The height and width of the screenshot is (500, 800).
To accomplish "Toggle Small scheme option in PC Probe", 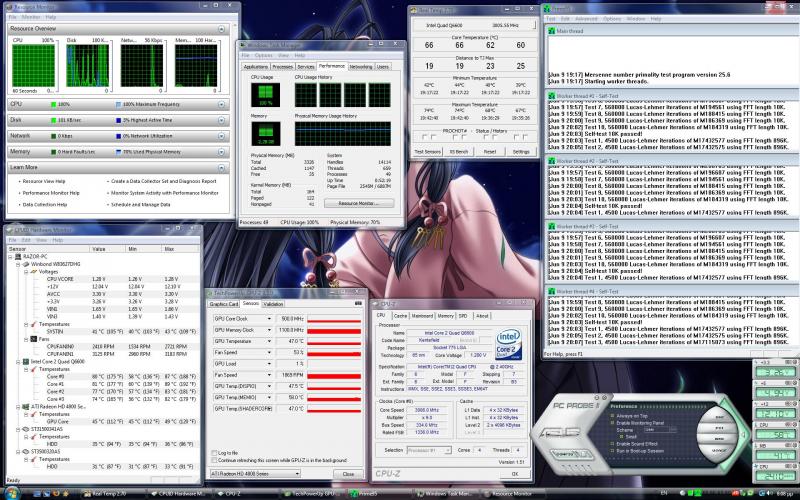I will coord(622,437).
